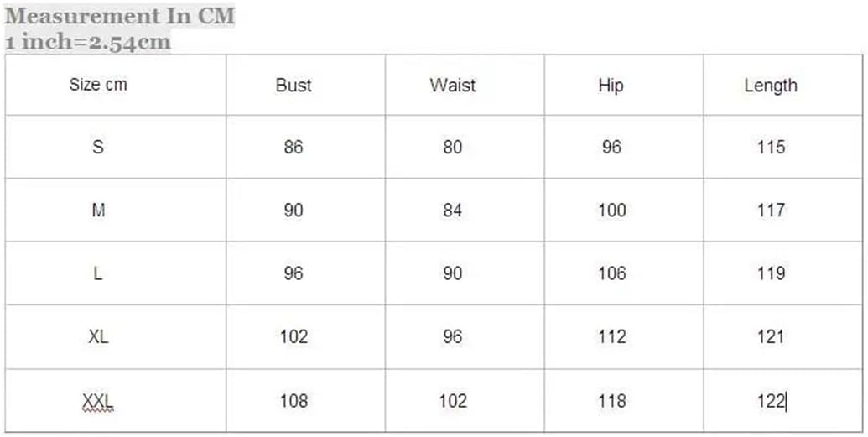Select the 'Size cm' header cell

tap(98, 85)
